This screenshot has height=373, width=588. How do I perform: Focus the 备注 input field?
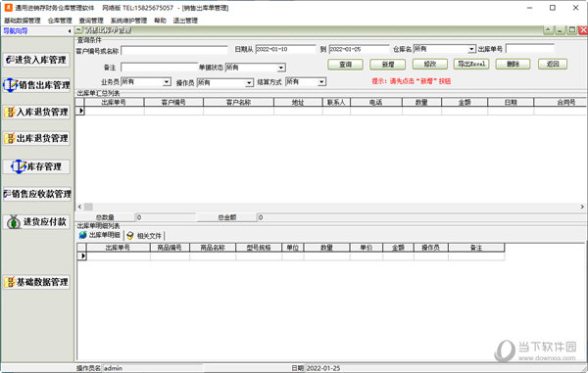coord(160,67)
